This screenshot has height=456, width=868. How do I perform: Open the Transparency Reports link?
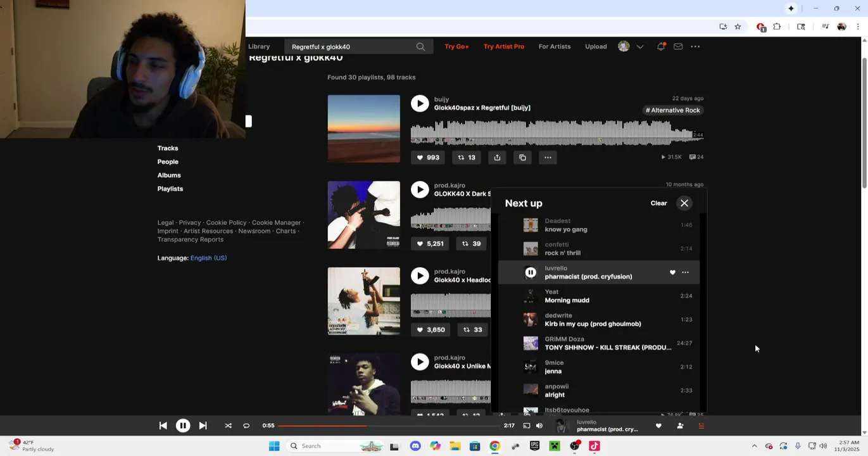(x=191, y=239)
